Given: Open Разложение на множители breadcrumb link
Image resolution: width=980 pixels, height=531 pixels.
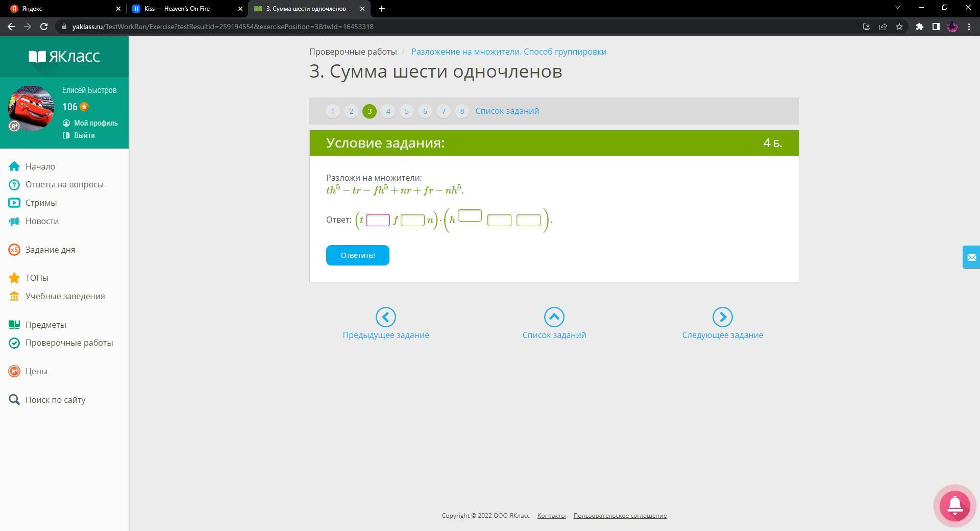Looking at the screenshot, I should point(509,52).
